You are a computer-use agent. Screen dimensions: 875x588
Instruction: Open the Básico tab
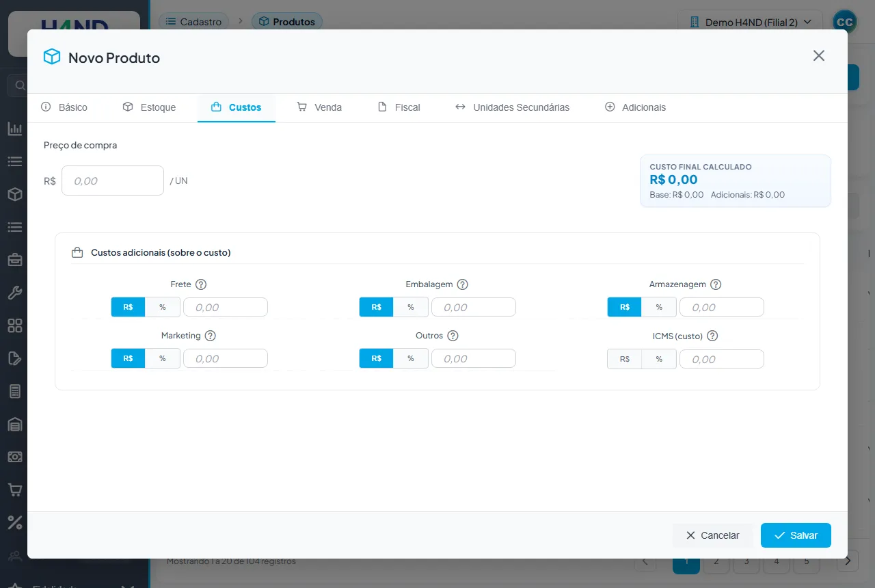point(64,107)
